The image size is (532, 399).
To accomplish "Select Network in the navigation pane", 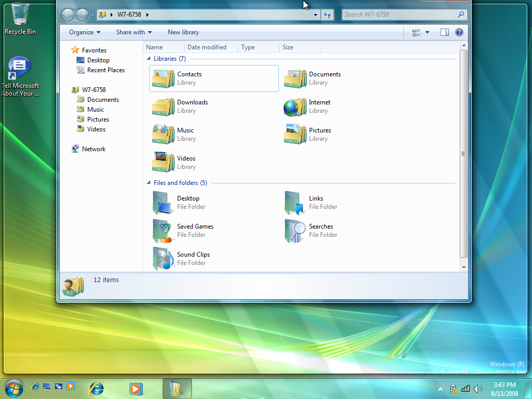I will pos(94,149).
